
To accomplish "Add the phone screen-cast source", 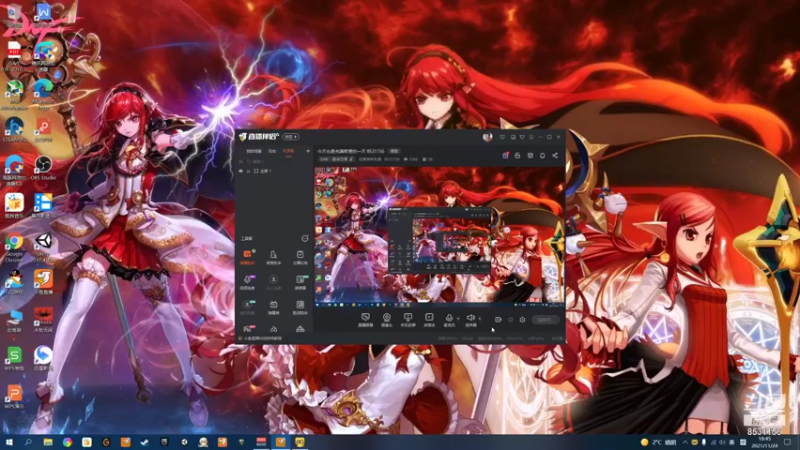I will pos(408,320).
